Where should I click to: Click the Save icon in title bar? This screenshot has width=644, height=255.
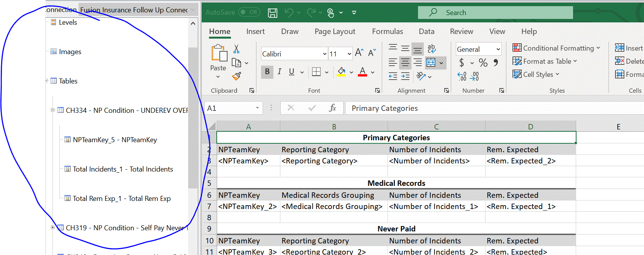pos(273,13)
